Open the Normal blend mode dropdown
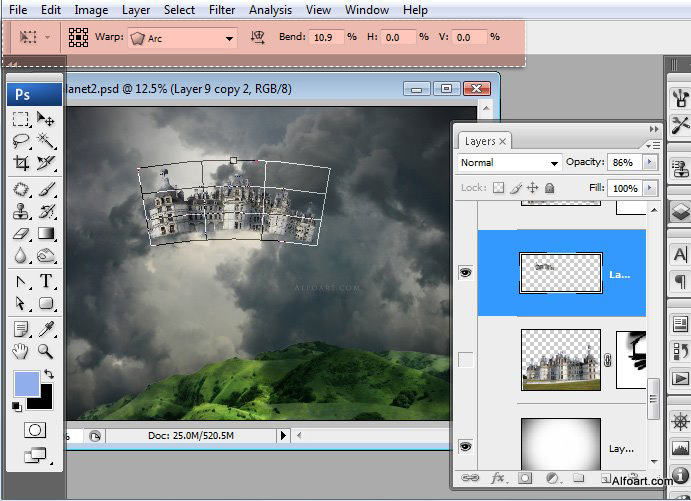Viewport: 691px width, 501px height. pos(509,162)
